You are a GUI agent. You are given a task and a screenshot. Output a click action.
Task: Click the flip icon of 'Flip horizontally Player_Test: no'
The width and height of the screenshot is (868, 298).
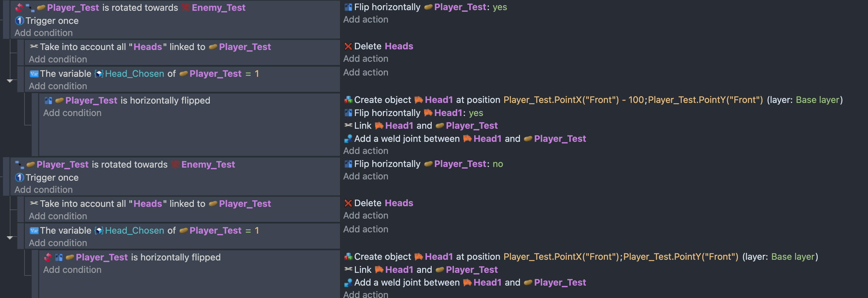pyautogui.click(x=348, y=164)
